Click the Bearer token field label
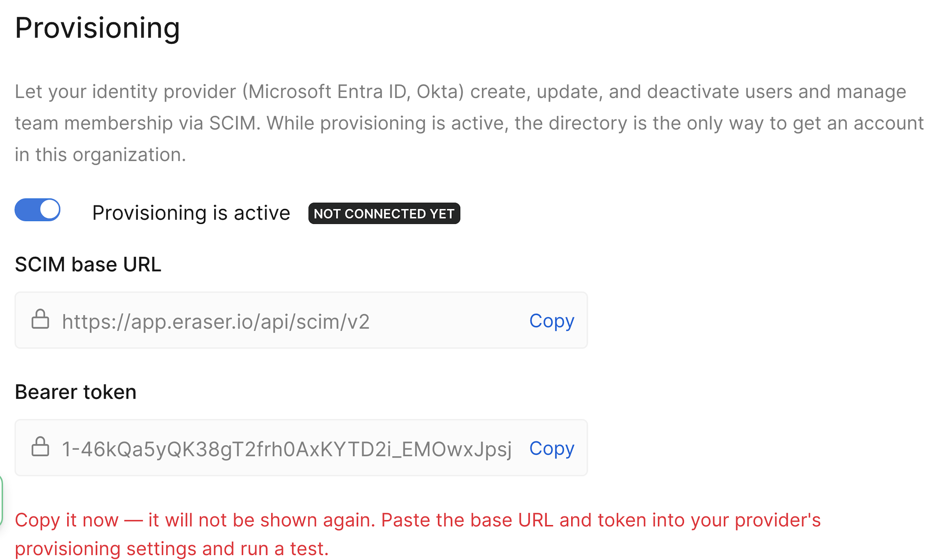 tap(76, 392)
